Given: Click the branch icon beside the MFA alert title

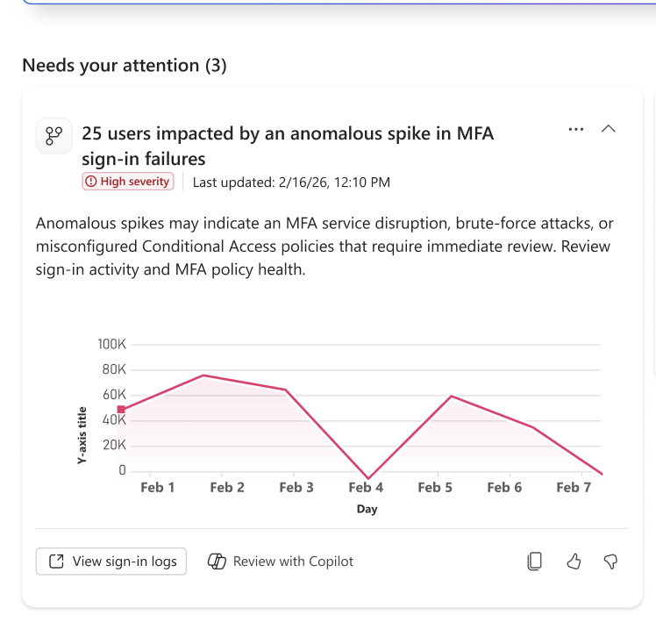Looking at the screenshot, I should point(54,136).
